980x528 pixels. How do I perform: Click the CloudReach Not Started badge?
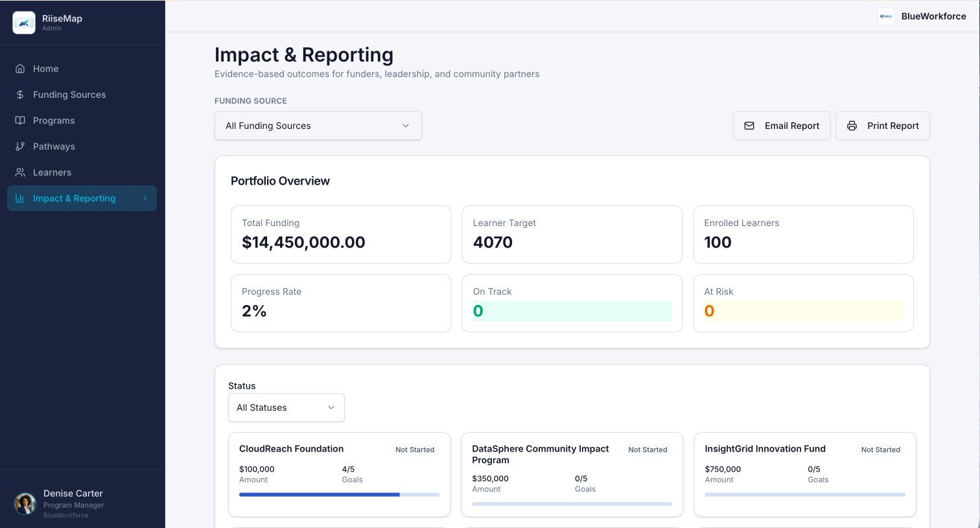415,450
